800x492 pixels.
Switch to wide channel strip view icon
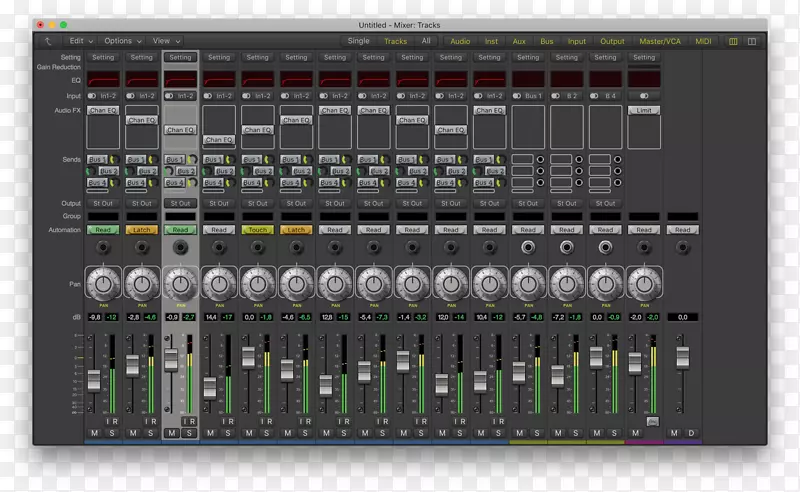[x=751, y=42]
